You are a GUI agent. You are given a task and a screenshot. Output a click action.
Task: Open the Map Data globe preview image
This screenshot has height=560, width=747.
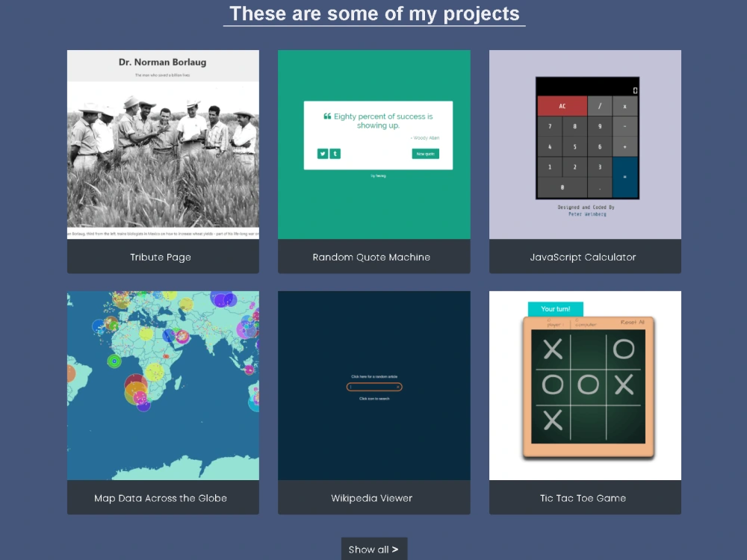(163, 385)
